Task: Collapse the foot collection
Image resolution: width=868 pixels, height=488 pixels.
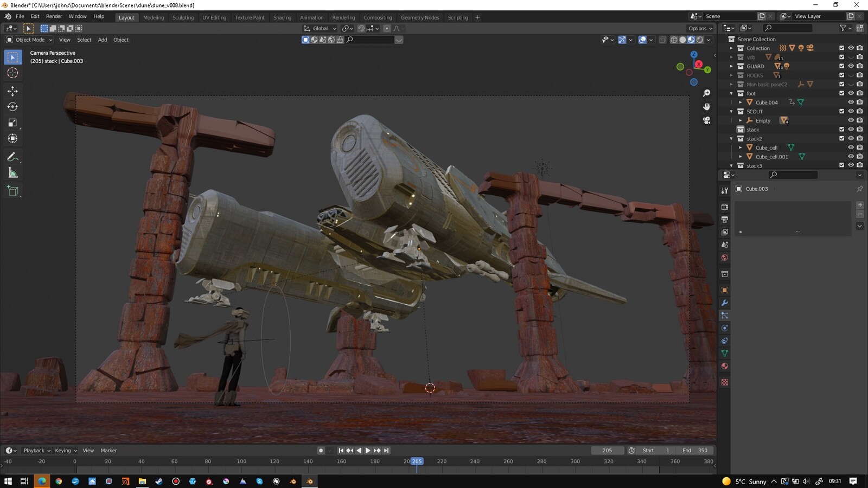Action: pos(731,93)
